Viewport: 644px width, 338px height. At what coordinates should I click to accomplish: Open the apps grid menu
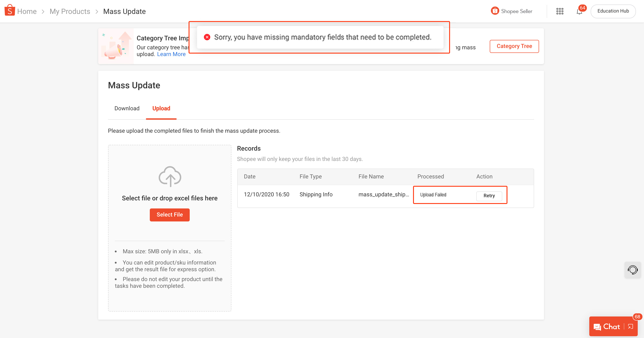(560, 11)
